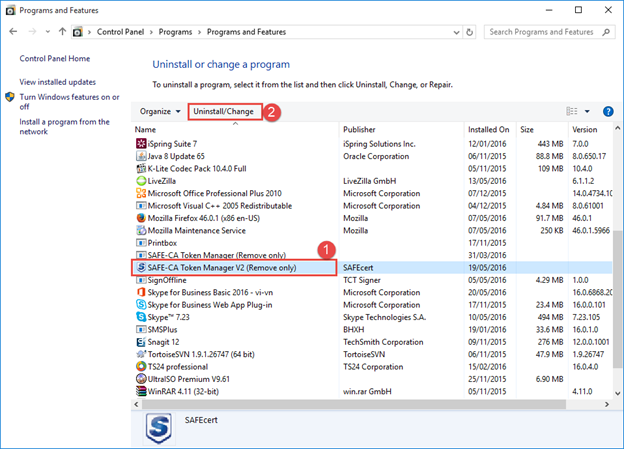624x449 pixels.
Task: Expand chevron after Control Panel breadcrumb
Action: coord(151,32)
